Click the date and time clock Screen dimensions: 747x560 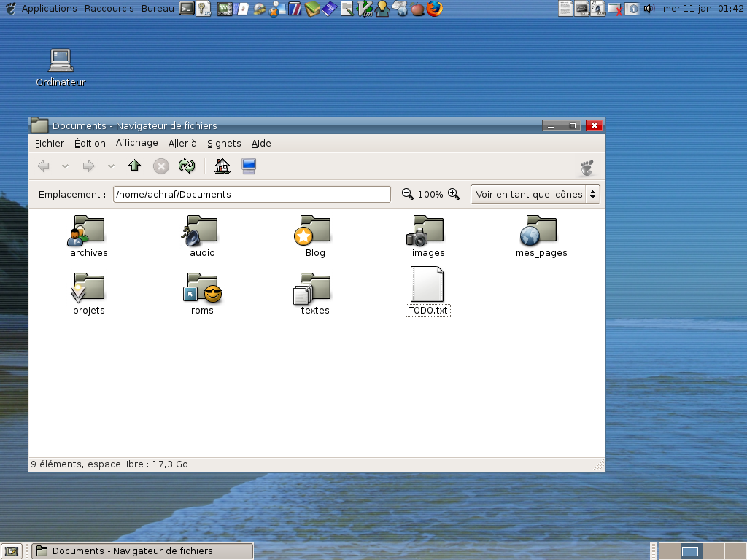[x=703, y=9]
